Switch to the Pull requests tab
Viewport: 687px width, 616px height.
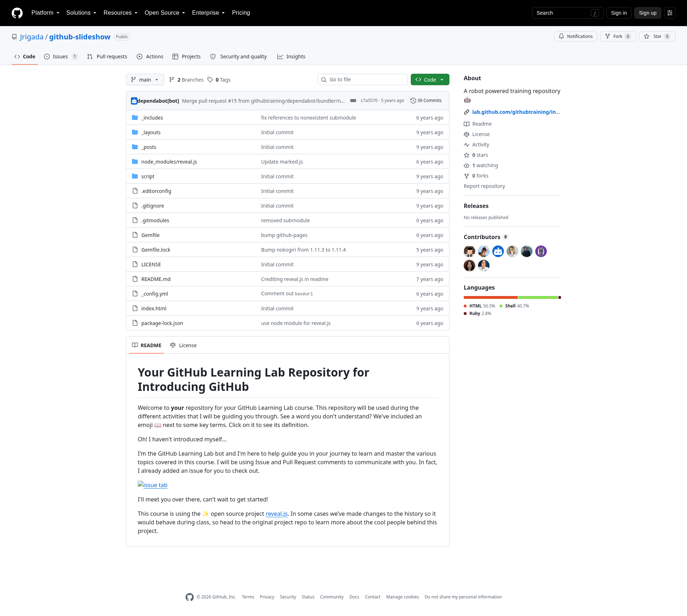(x=107, y=57)
